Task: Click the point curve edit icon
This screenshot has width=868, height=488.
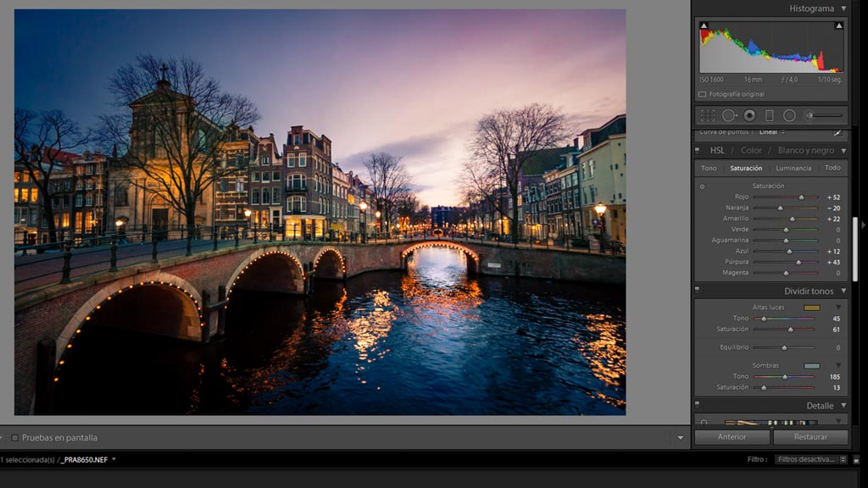Action: click(x=837, y=132)
